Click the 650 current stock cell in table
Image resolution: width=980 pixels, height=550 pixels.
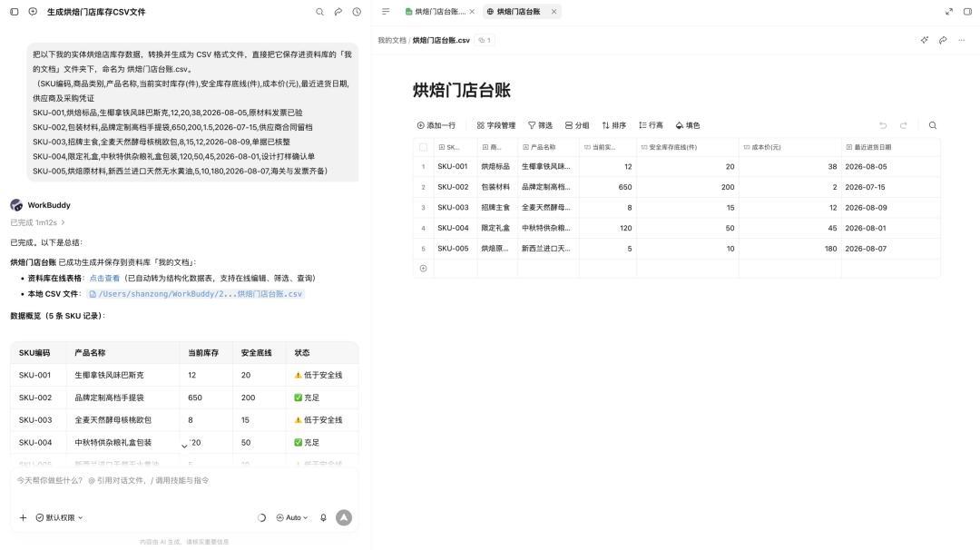(x=607, y=187)
